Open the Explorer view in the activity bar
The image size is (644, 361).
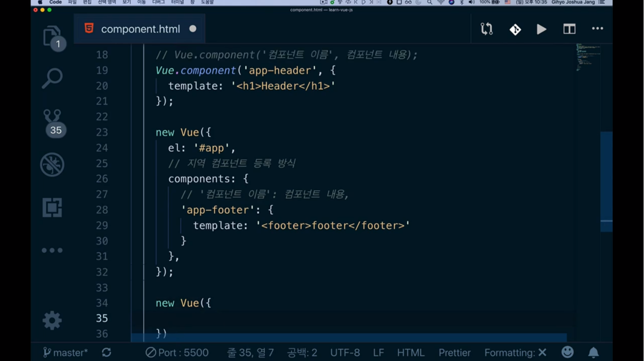point(52,36)
